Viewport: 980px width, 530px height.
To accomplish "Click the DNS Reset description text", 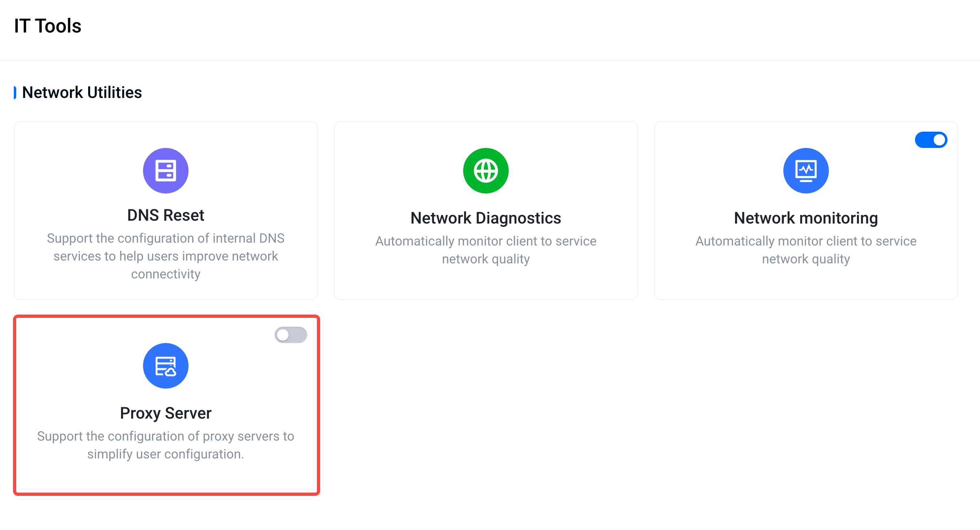I will pyautogui.click(x=165, y=256).
